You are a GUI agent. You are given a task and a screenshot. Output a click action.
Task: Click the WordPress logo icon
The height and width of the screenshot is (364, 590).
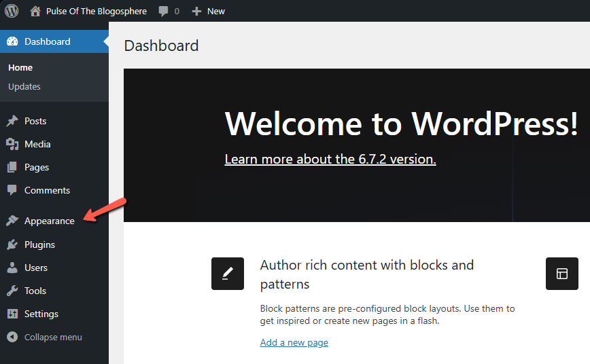(x=12, y=11)
